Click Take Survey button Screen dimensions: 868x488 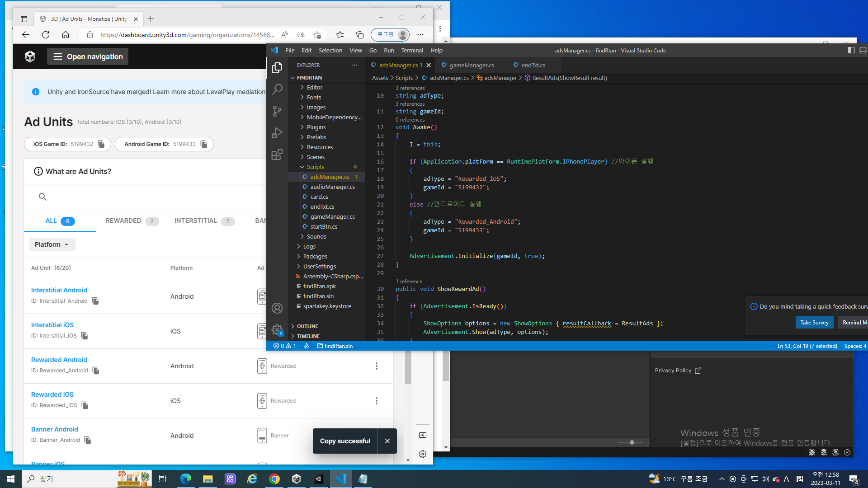[x=814, y=323]
